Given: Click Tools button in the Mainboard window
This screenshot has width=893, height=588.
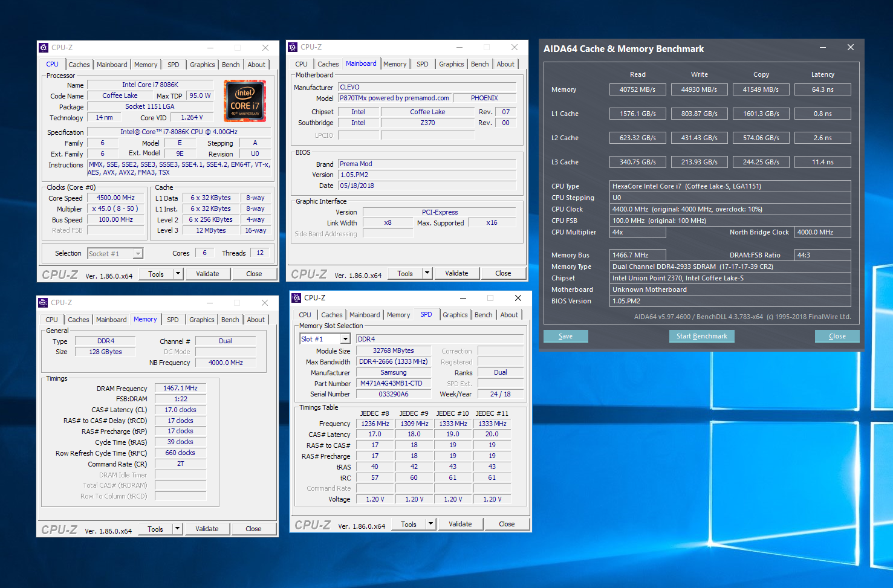Looking at the screenshot, I should point(405,273).
